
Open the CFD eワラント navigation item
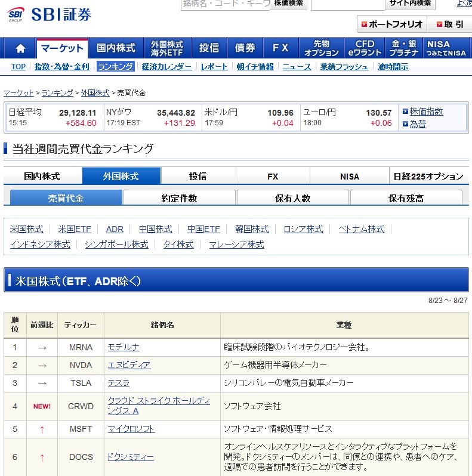(365, 48)
